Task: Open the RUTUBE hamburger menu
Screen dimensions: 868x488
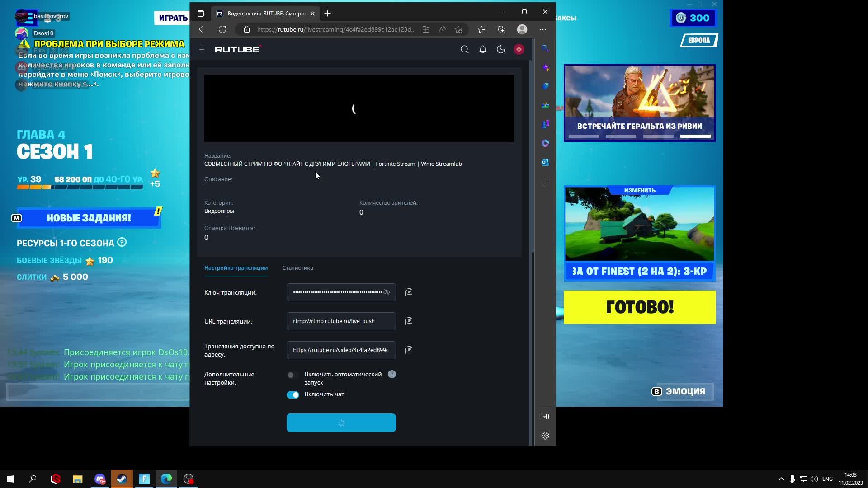Action: pos(202,49)
